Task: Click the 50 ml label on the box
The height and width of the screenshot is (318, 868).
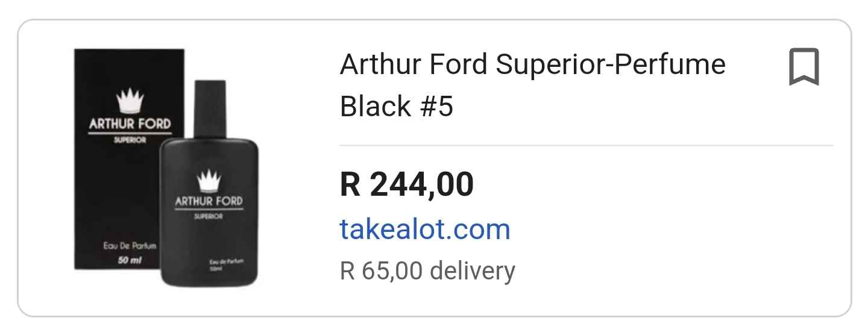Action: pos(130,261)
